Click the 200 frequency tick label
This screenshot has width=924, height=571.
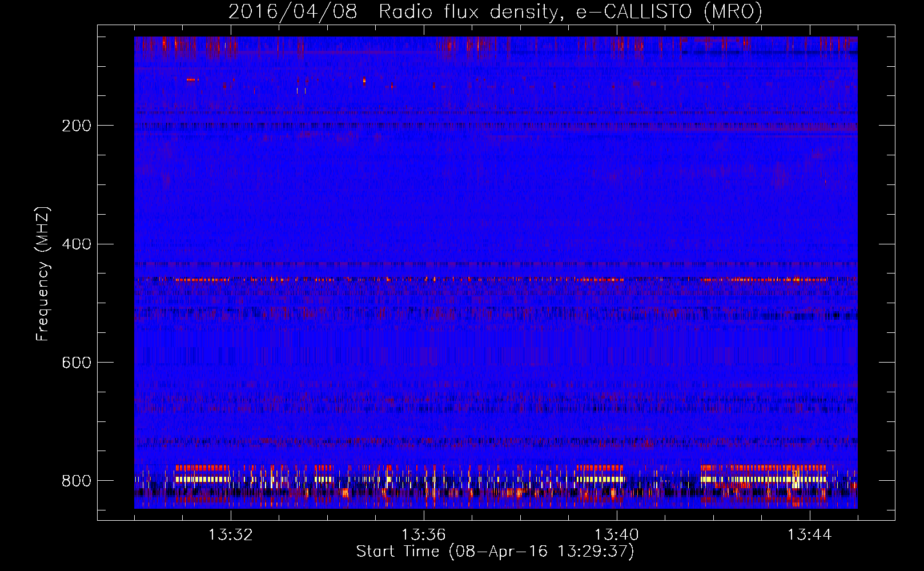[77, 126]
